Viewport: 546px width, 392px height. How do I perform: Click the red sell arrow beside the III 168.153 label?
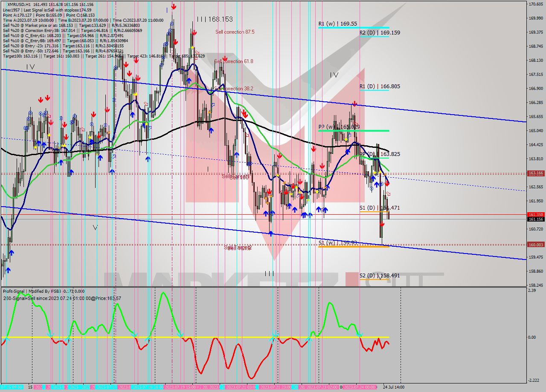tap(194, 32)
